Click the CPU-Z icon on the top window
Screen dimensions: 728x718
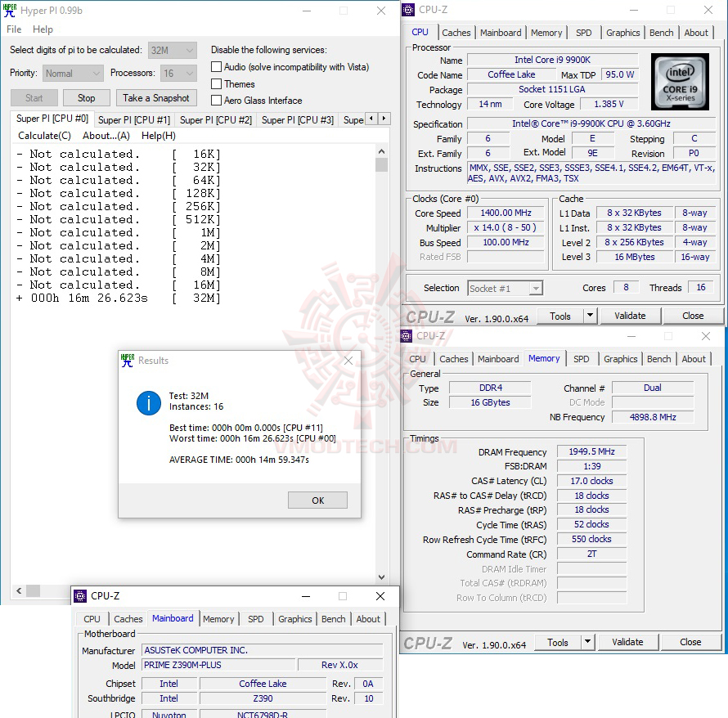click(407, 9)
